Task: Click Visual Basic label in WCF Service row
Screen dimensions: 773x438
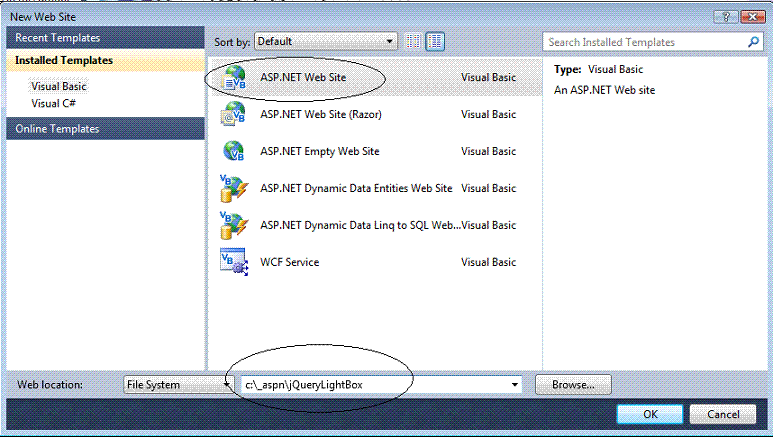Action: point(489,262)
